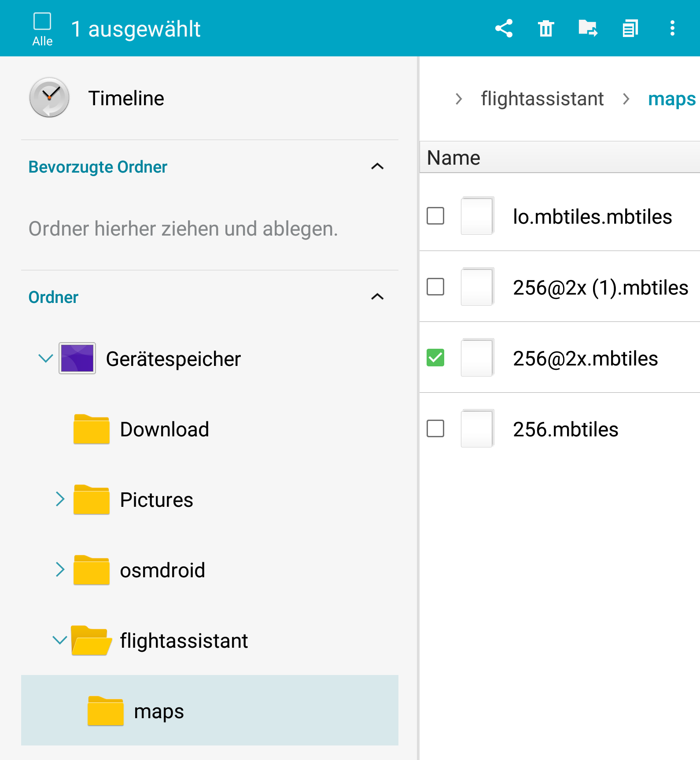Delete selection with the trash icon
Screen dimensions: 700x760
[x=545, y=29]
